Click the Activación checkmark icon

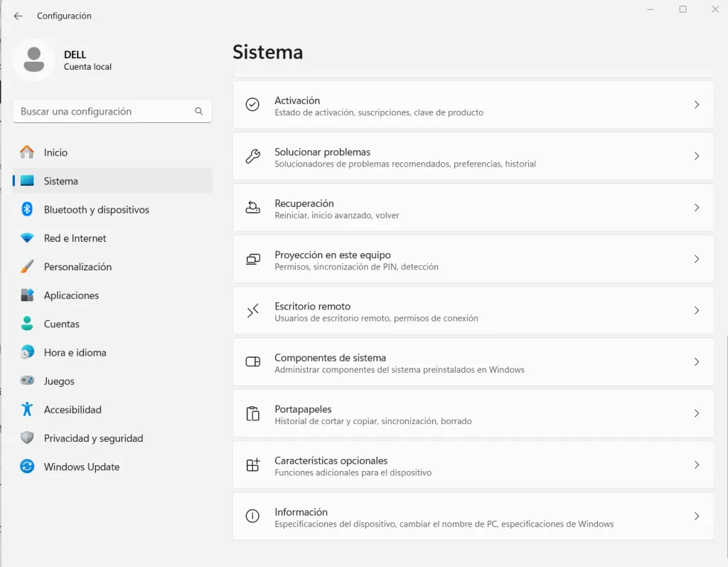click(x=252, y=105)
